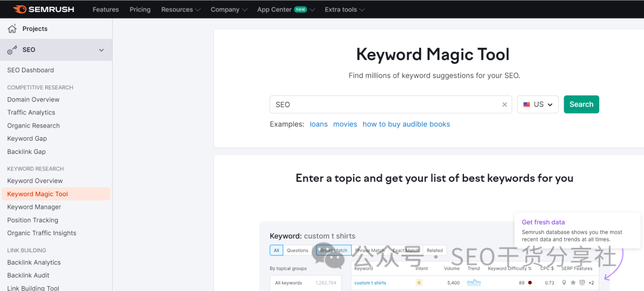The height and width of the screenshot is (291, 644).
Task: Click 'custom t shirts' keyword link
Action: click(370, 283)
